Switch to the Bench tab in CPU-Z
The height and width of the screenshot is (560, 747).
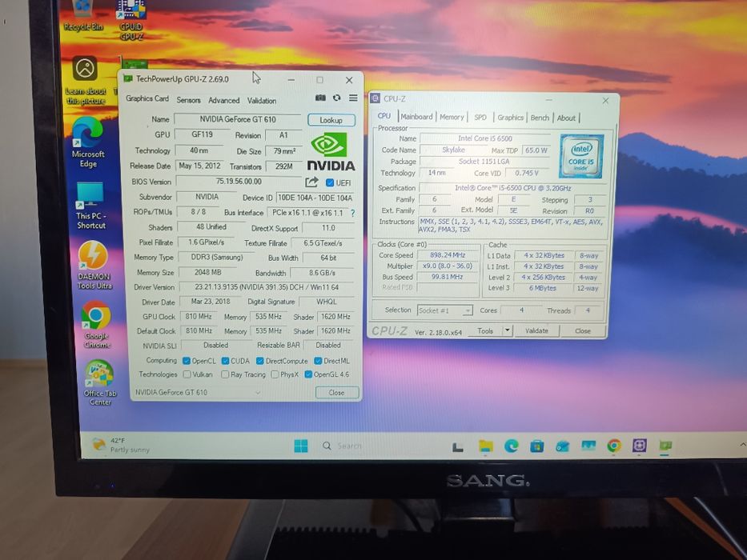[x=540, y=118]
